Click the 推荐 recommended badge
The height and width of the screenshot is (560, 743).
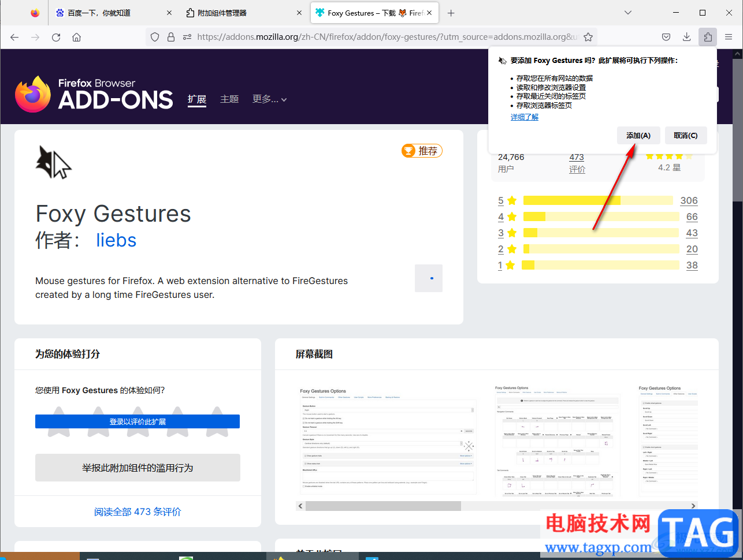422,151
